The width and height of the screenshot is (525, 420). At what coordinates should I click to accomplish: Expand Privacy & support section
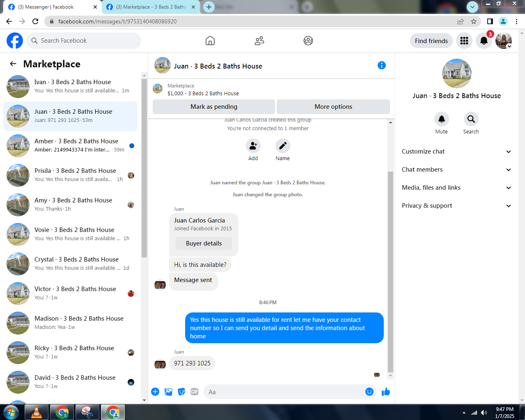click(456, 206)
